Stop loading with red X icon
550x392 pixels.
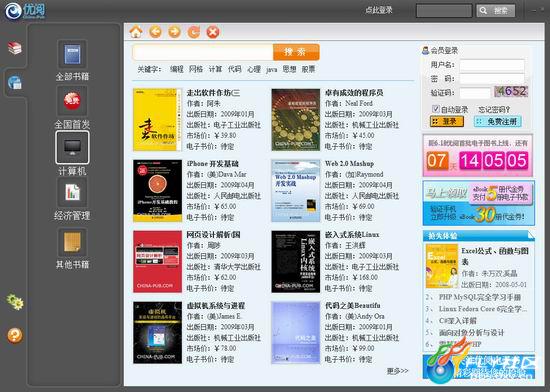[213, 32]
